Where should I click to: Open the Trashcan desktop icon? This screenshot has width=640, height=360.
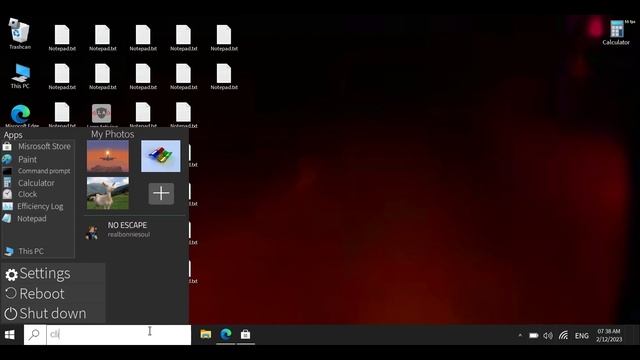(19, 33)
